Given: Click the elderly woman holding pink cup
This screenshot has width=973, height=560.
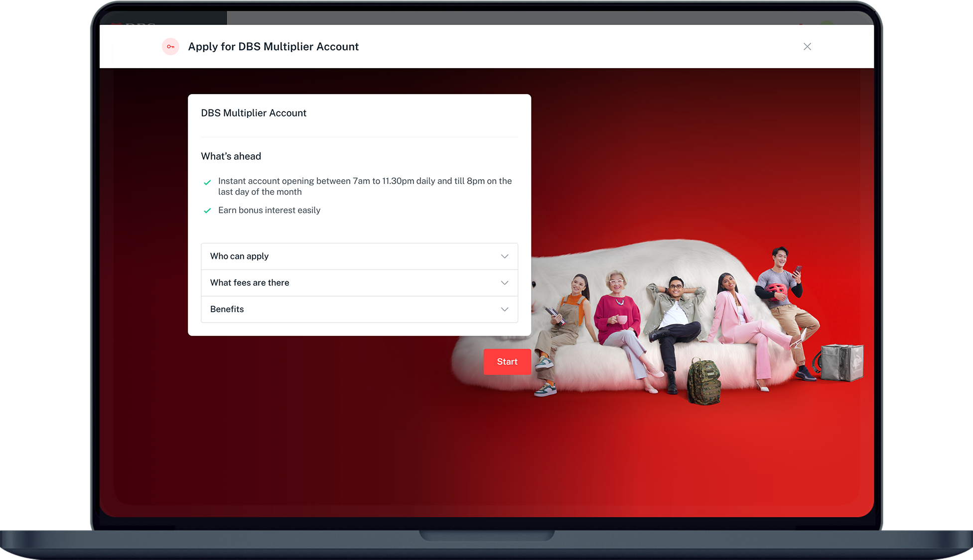Looking at the screenshot, I should (x=618, y=311).
